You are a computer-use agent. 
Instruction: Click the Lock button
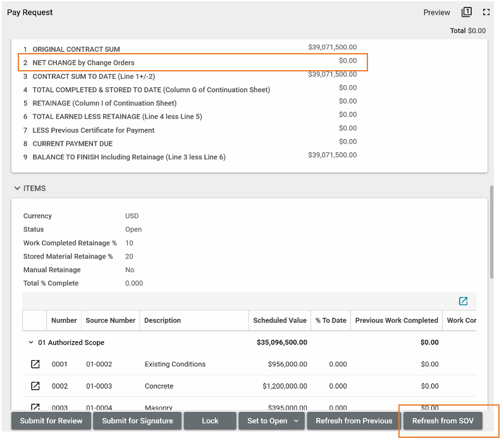(210, 421)
